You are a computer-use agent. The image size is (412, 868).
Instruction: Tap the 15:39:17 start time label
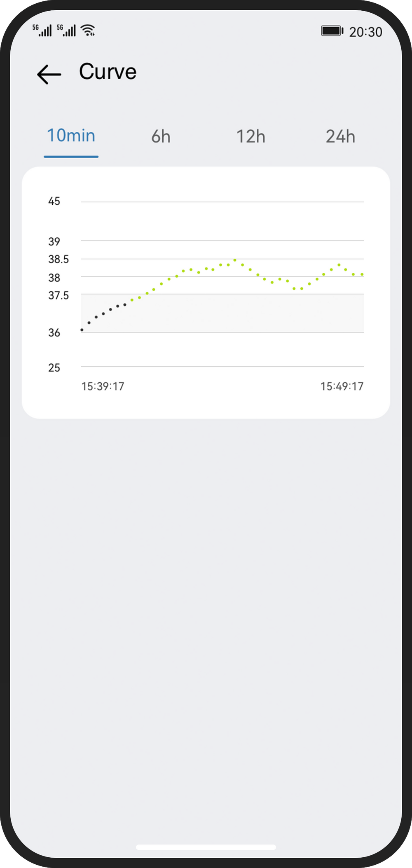pos(103,386)
